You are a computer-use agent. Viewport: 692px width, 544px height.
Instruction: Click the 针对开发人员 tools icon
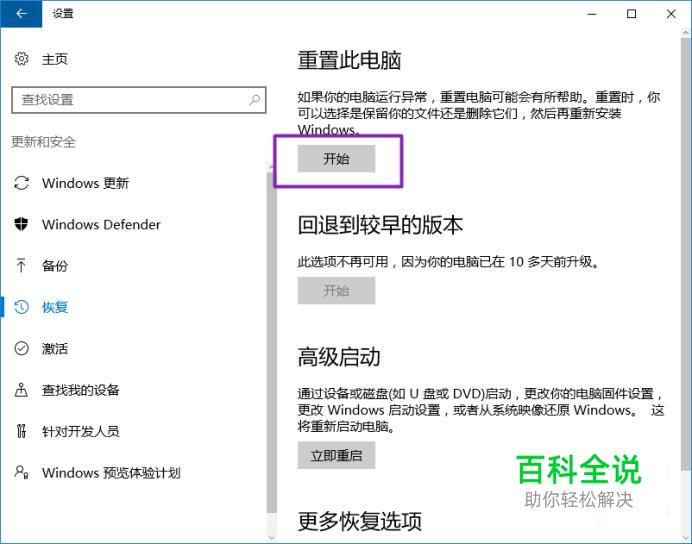click(x=21, y=431)
